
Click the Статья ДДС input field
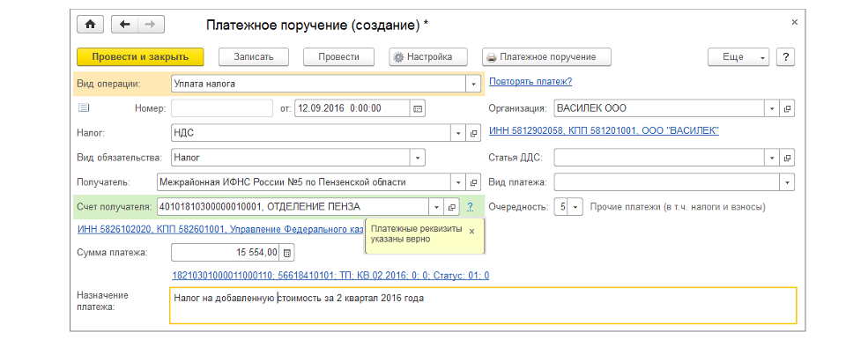click(659, 158)
